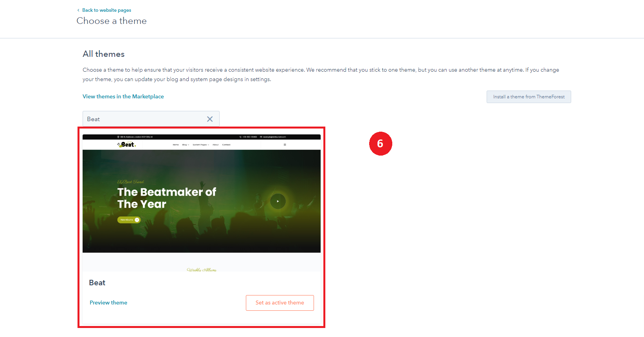Open the grid menu icon in preview header
644x337 pixels.
(285, 145)
